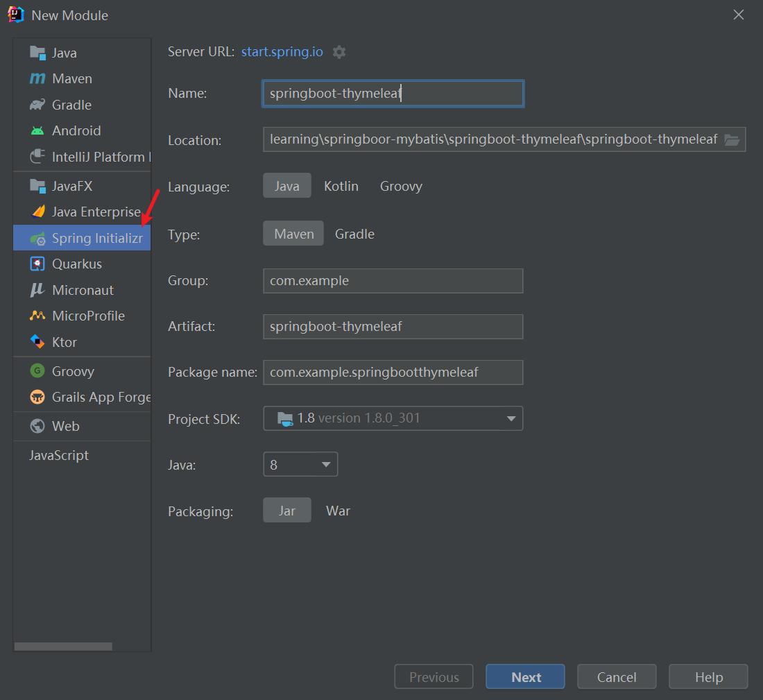Click the JavaFX folder icon
The height and width of the screenshot is (700, 763).
(x=37, y=186)
